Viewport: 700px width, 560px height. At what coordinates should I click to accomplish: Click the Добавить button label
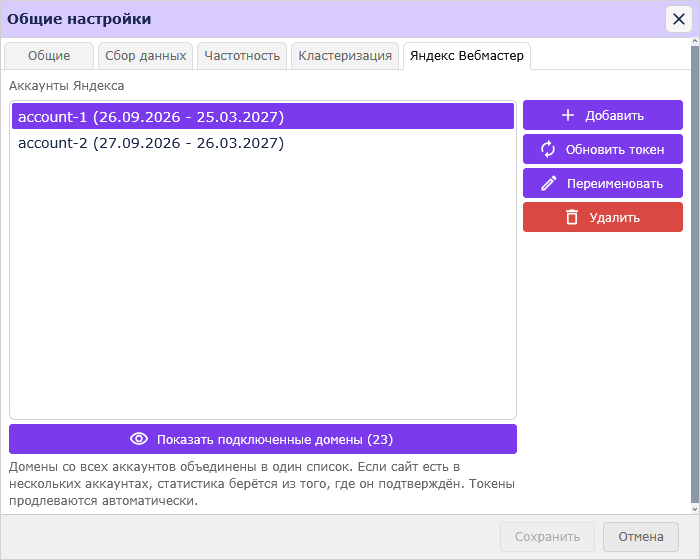pos(614,116)
